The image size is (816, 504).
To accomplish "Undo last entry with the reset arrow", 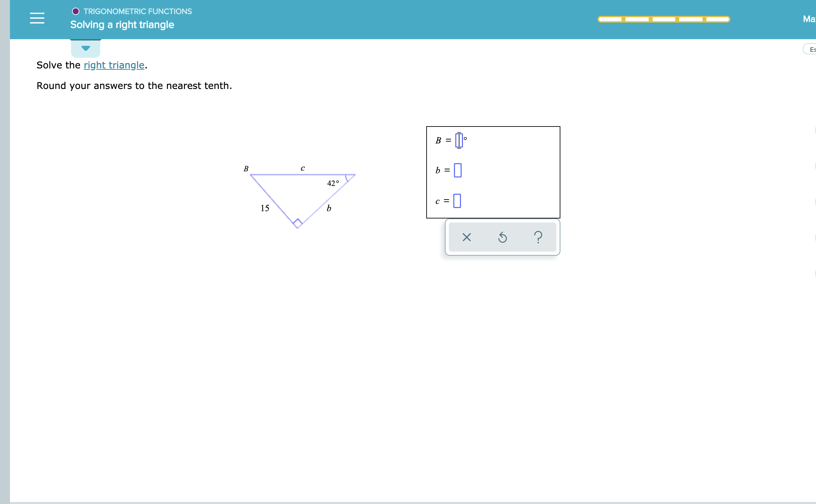I will coord(503,237).
